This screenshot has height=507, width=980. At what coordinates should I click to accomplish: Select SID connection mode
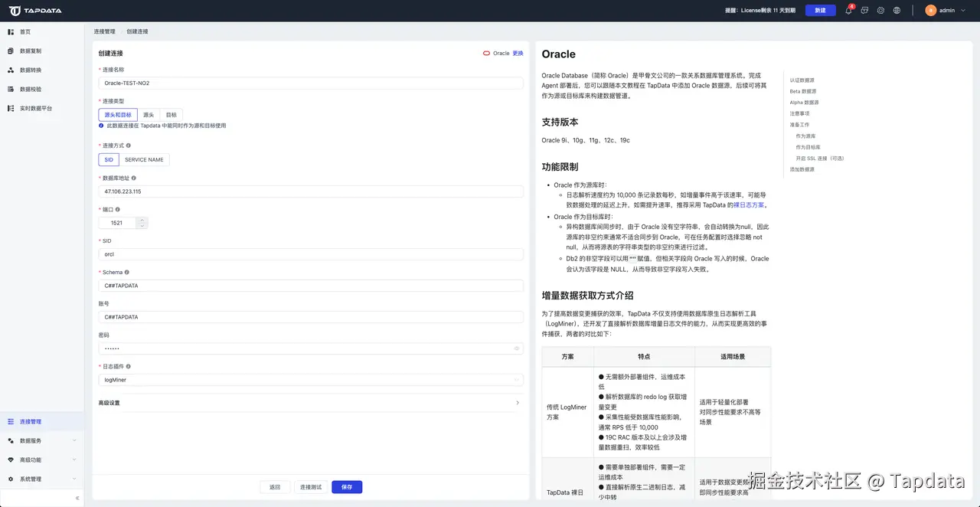tap(109, 160)
